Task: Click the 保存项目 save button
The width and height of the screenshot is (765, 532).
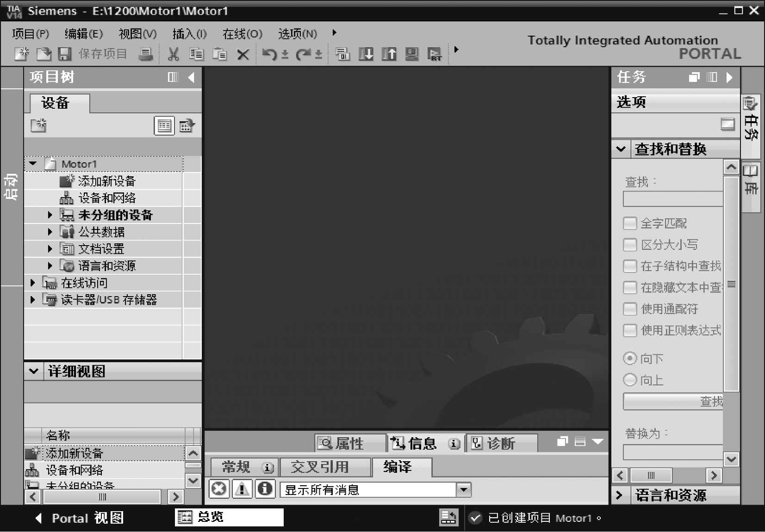Action: click(x=92, y=54)
